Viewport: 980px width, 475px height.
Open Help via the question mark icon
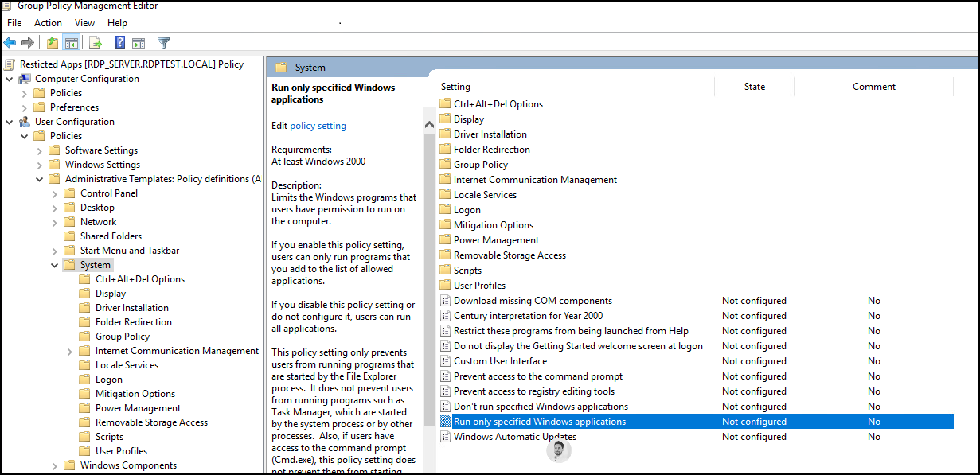120,42
